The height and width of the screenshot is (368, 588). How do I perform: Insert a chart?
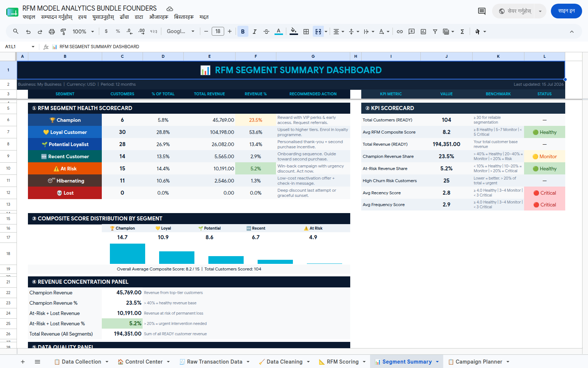[x=423, y=32]
